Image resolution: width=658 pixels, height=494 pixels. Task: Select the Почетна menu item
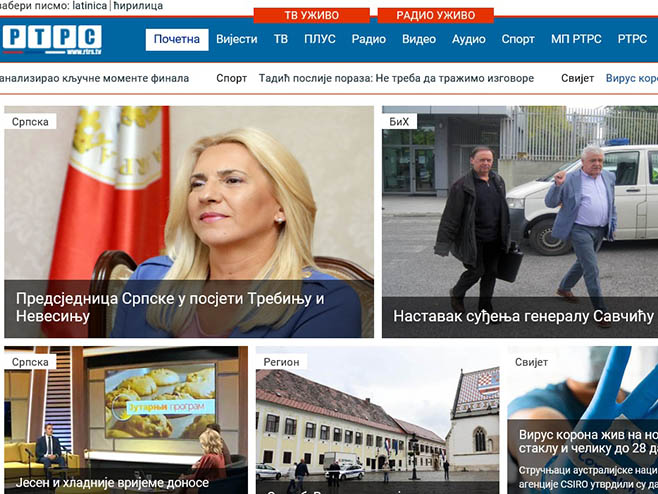(177, 39)
